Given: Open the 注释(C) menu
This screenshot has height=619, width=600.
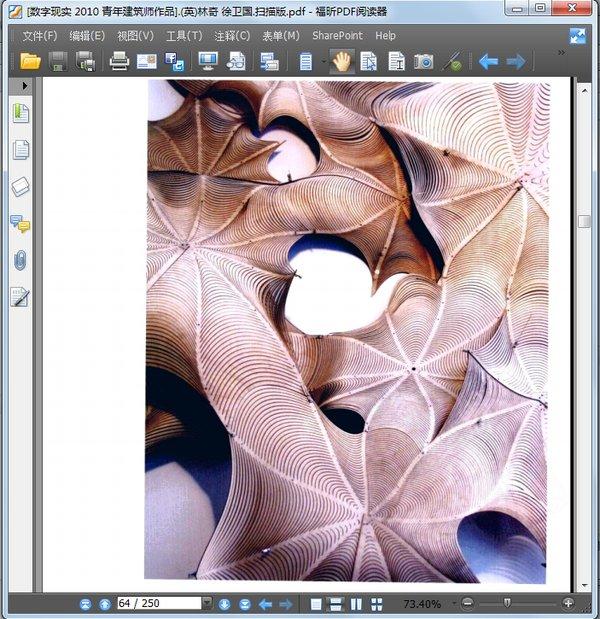Looking at the screenshot, I should pyautogui.click(x=232, y=36).
